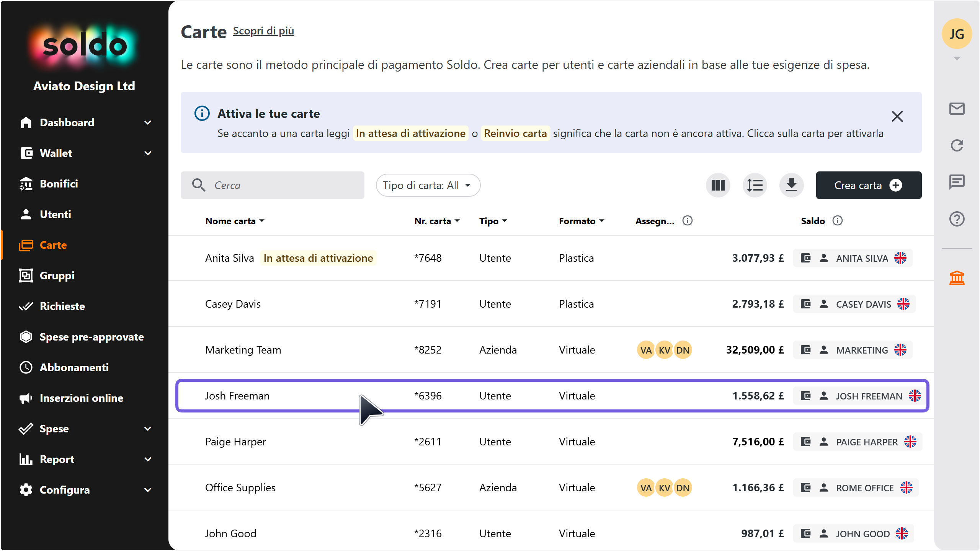Image resolution: width=980 pixels, height=551 pixels.
Task: Click the Soldo logo
Action: coord(84,46)
